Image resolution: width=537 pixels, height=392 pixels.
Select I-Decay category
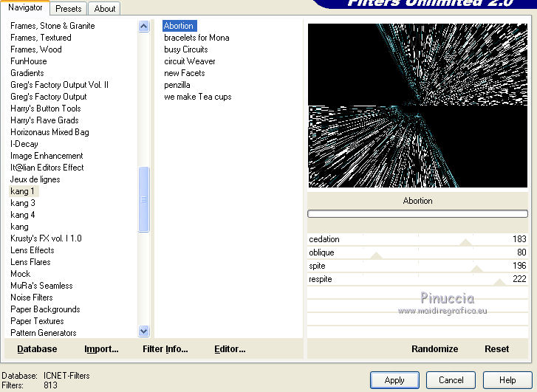(24, 144)
